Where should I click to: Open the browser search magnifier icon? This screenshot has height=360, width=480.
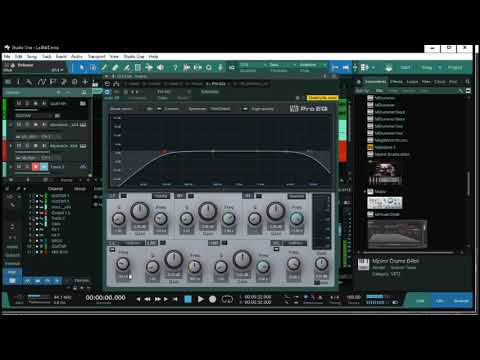(x=468, y=82)
